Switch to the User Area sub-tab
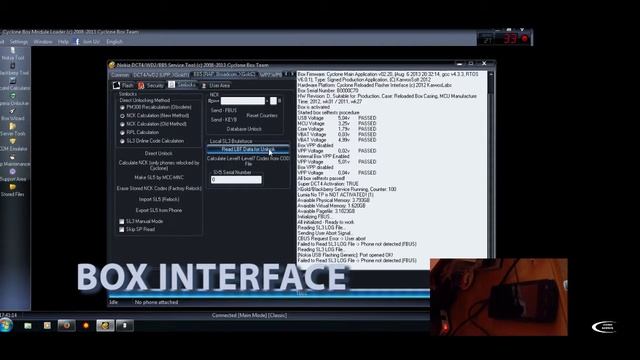 pos(216,86)
